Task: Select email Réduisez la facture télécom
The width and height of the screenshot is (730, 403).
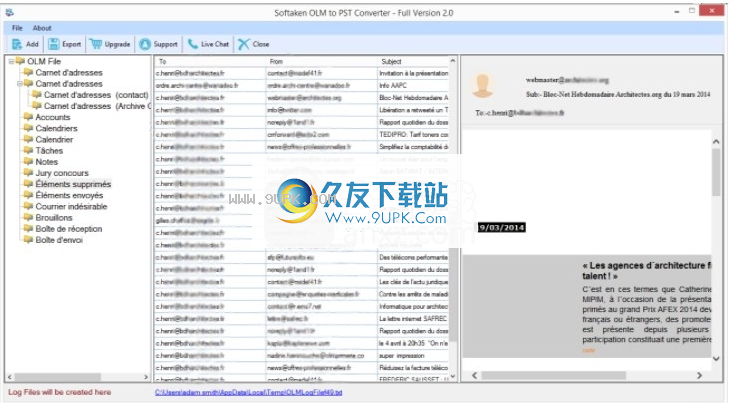Action: (x=302, y=368)
